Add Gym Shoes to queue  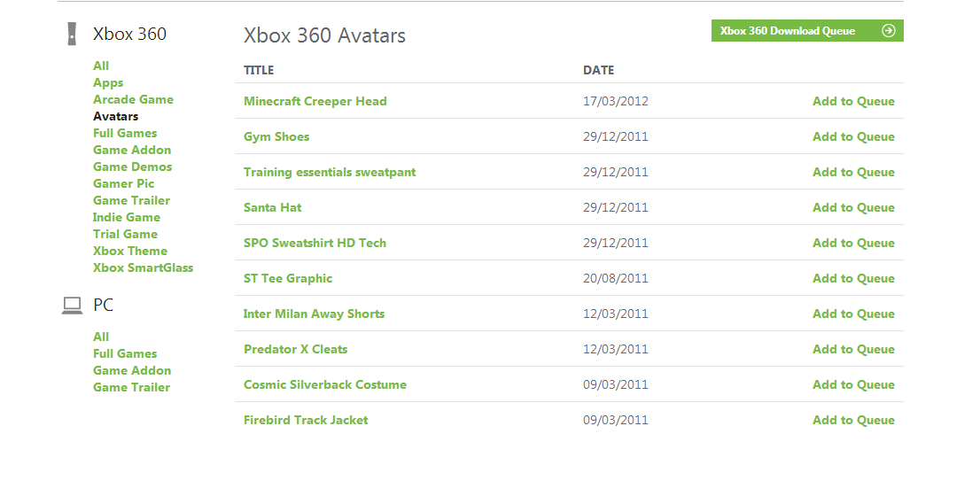point(853,136)
